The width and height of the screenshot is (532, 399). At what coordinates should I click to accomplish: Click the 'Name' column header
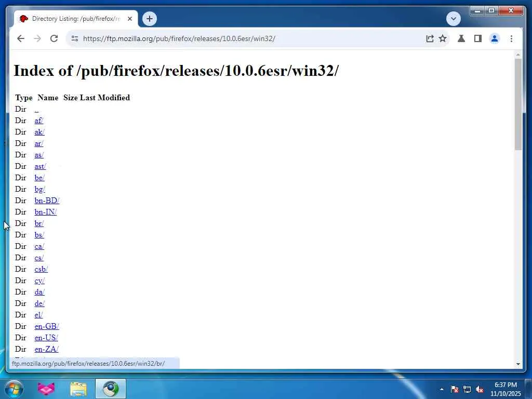(x=48, y=98)
